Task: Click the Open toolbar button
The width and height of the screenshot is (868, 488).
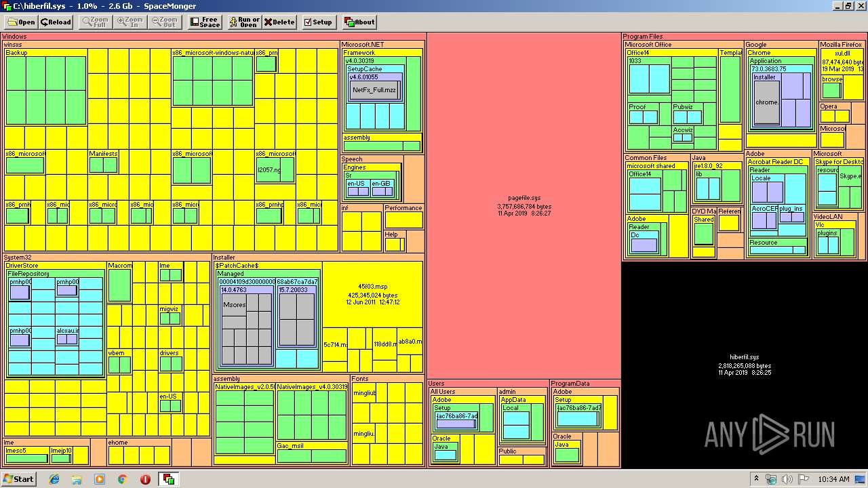Action: point(20,22)
